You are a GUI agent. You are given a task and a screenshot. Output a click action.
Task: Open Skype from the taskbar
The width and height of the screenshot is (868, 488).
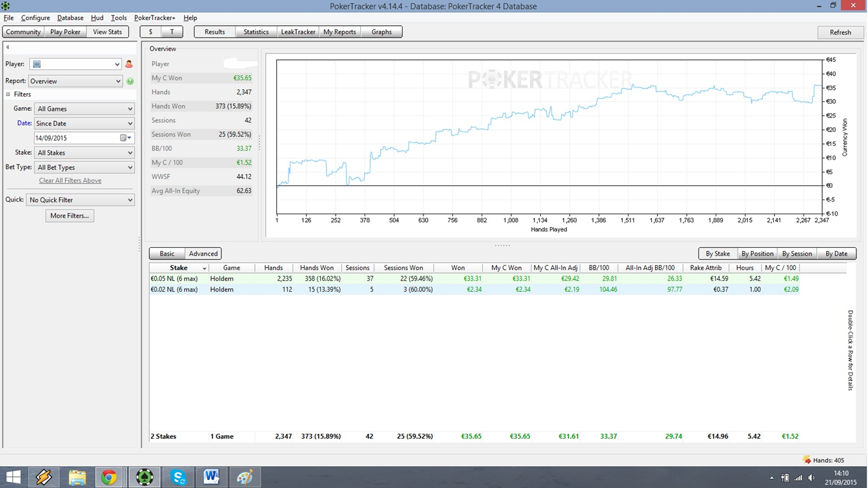(x=178, y=477)
